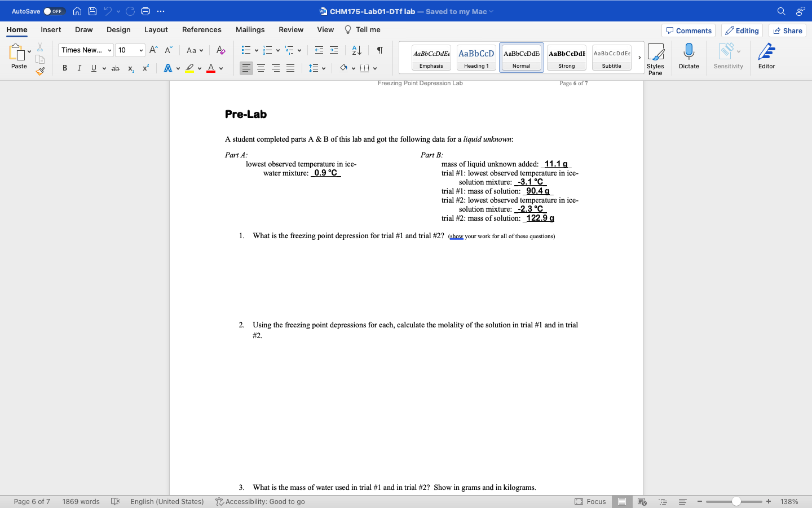Screen dimensions: 812x508
Task: Toggle Subscript formatting
Action: (x=131, y=68)
